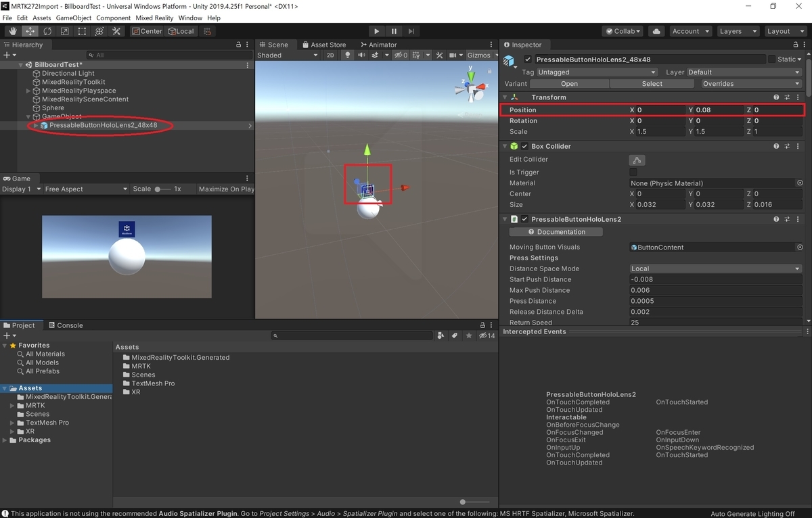The width and height of the screenshot is (812, 518).
Task: Open Transform component help icon
Action: tap(776, 97)
